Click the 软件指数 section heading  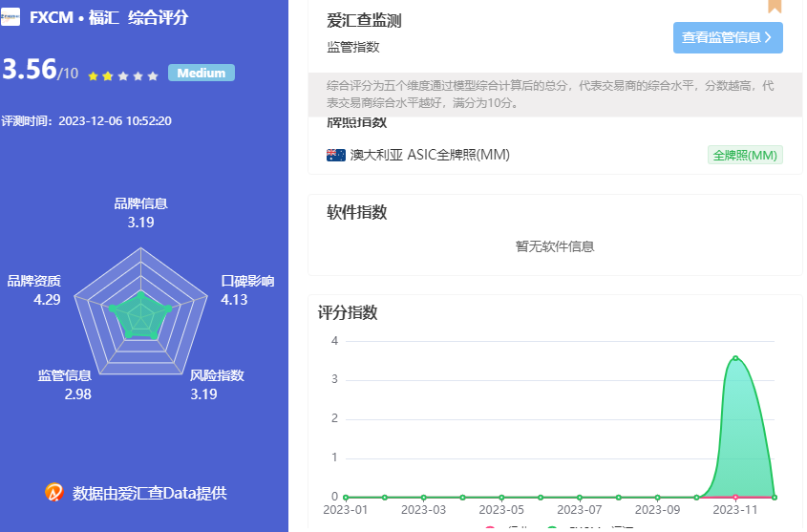tap(356, 212)
